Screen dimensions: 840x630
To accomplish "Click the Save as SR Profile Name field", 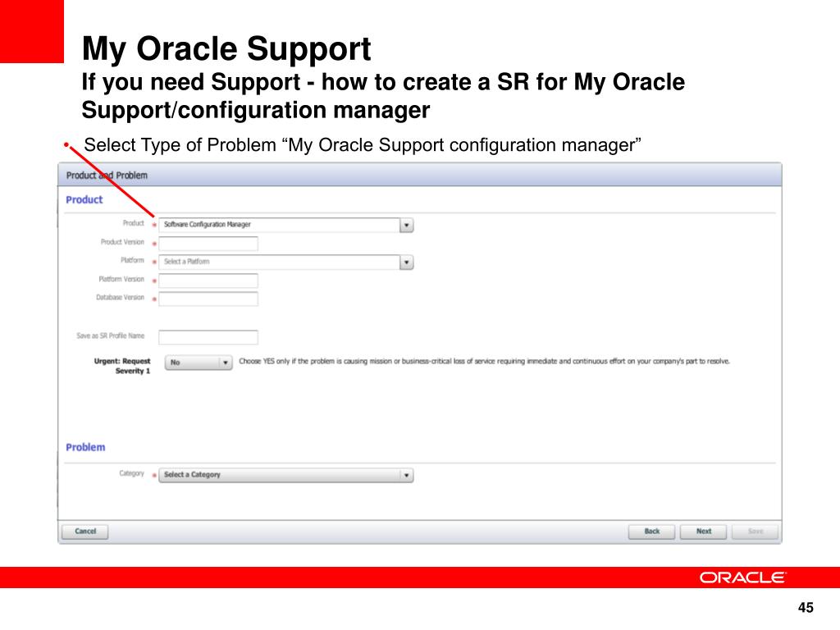I will point(208,337).
